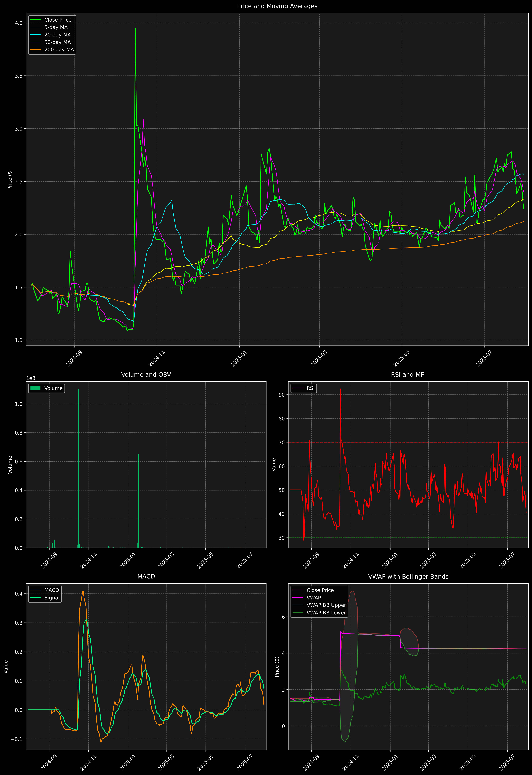The height and width of the screenshot is (775, 532).
Task: Click the 'RSI' legend label
Action: tap(310, 388)
